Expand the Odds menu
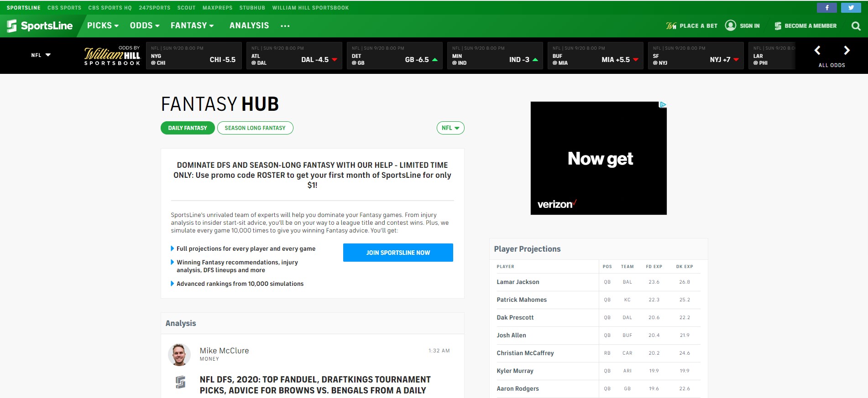 [x=145, y=26]
